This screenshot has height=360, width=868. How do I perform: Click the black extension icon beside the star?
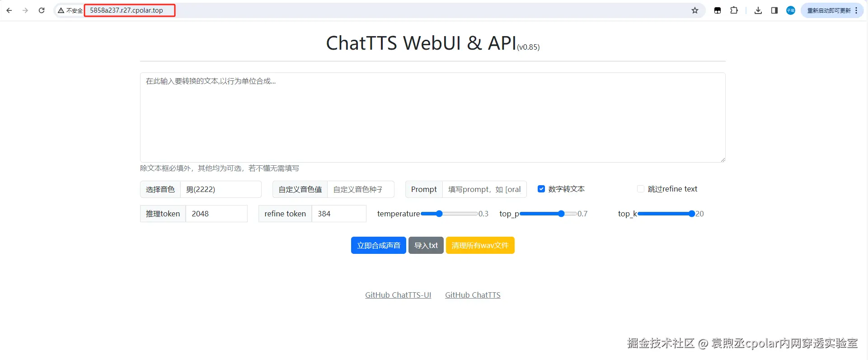pyautogui.click(x=718, y=10)
